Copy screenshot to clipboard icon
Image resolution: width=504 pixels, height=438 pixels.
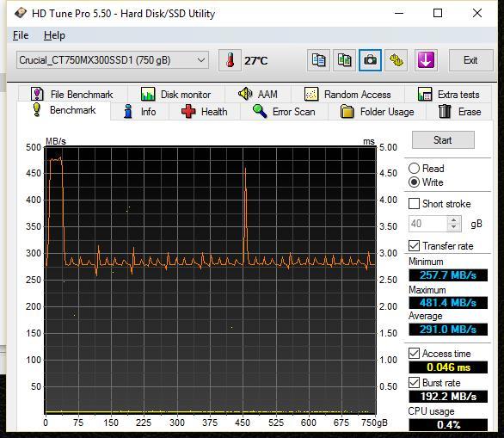point(344,60)
